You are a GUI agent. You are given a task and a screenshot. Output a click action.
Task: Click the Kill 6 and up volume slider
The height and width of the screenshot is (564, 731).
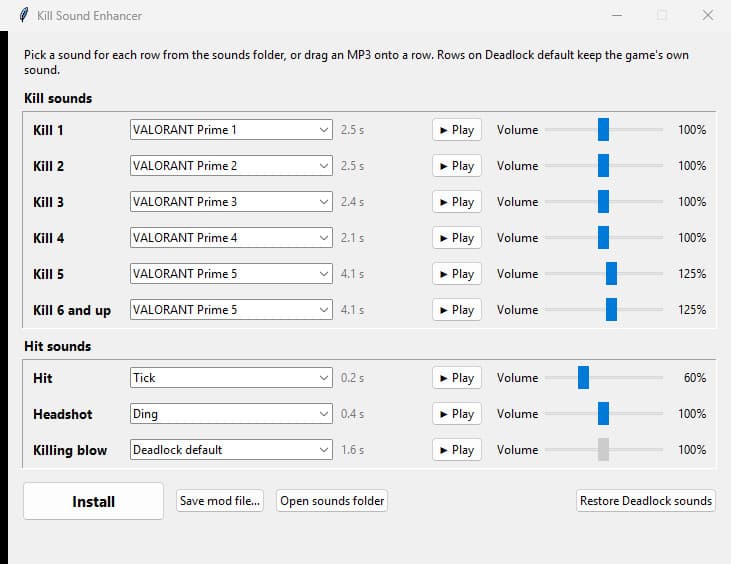point(611,310)
